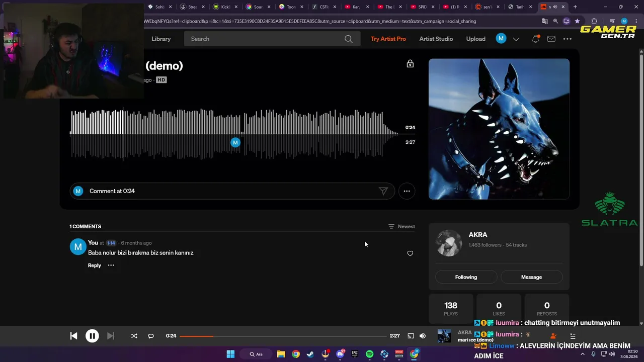Switch to the CSFloat browser tab
644x362 pixels.
[x=323, y=7]
